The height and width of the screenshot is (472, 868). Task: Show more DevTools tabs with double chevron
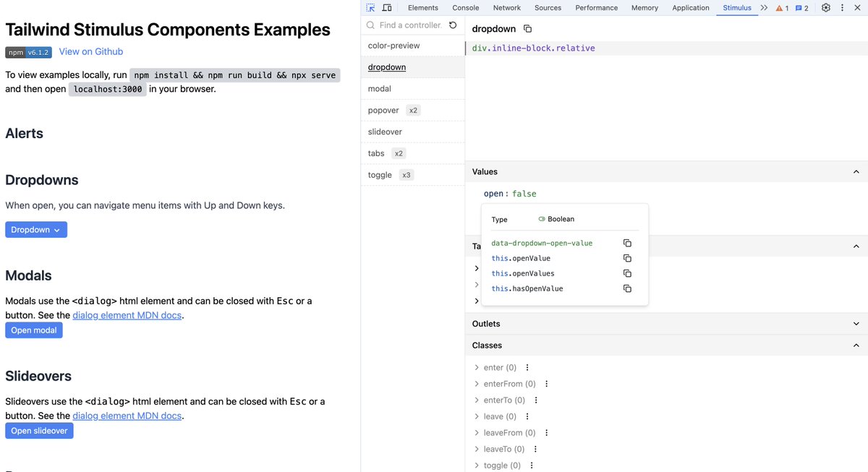(x=764, y=8)
